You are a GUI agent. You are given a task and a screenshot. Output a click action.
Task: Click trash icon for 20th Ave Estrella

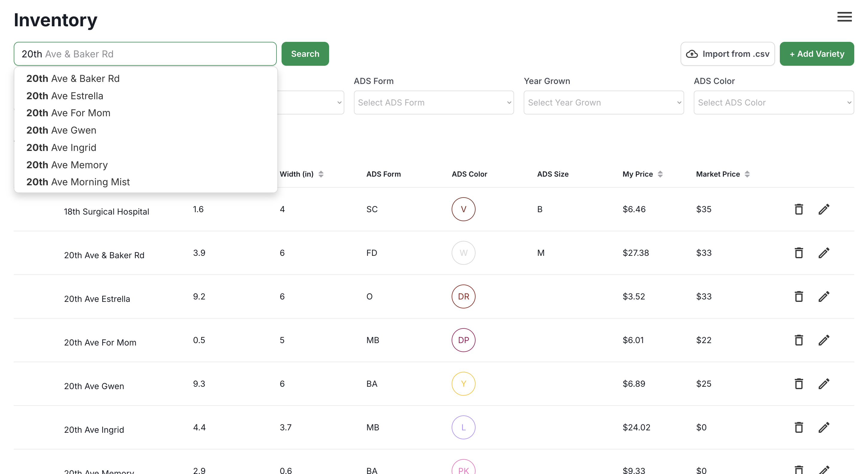click(799, 296)
